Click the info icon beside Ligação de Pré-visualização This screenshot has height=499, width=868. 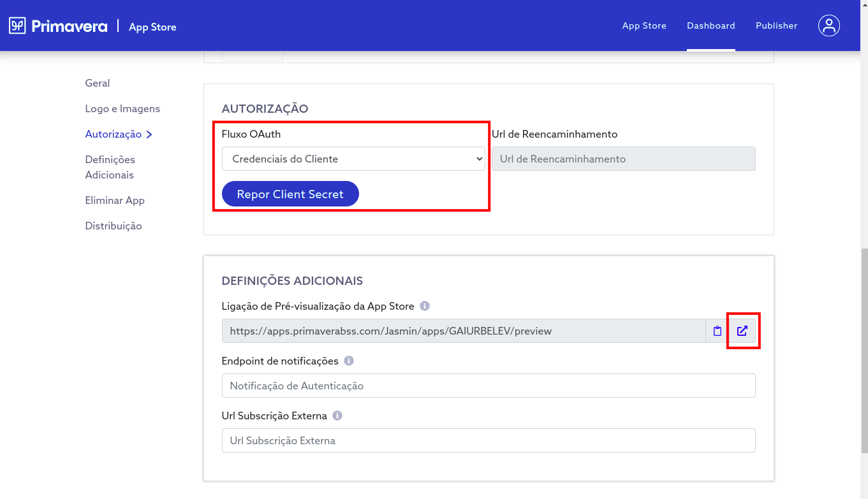[x=423, y=306]
